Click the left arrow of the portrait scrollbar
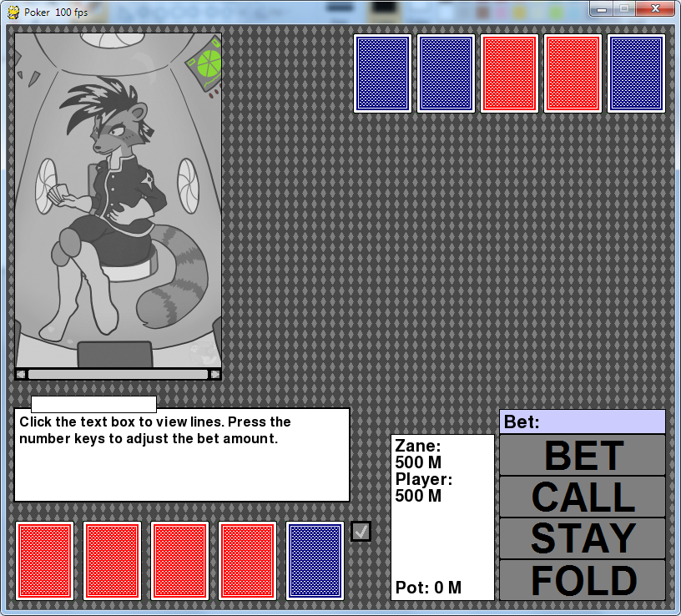 21,374
